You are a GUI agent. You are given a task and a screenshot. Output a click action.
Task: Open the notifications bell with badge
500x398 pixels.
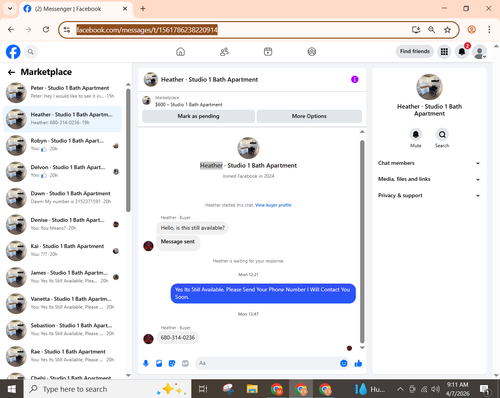[462, 52]
